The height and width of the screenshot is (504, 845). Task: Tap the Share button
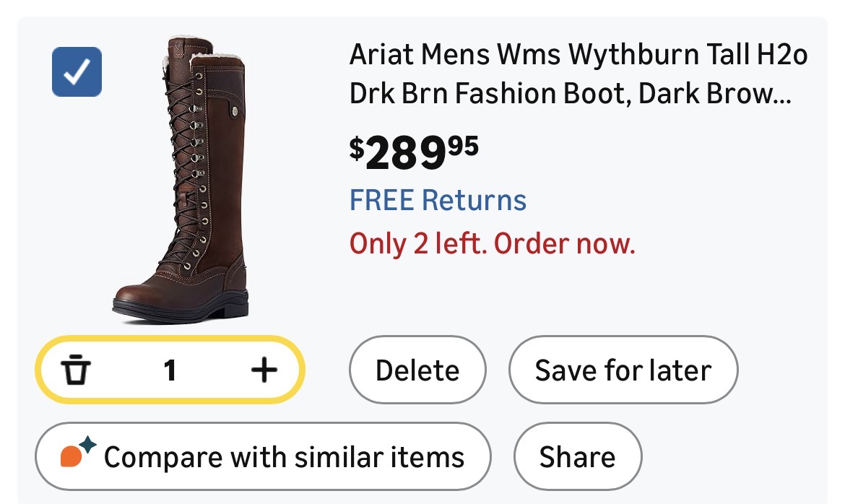point(577,457)
